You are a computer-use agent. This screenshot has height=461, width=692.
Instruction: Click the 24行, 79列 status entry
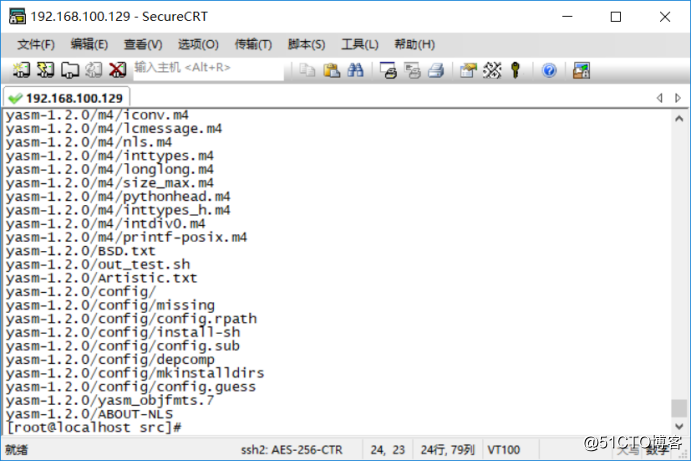448,450
